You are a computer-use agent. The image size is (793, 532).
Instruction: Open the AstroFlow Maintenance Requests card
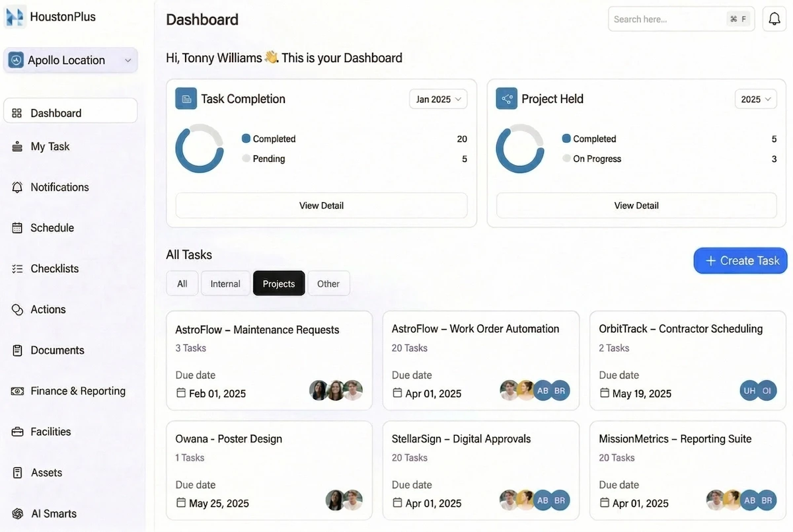click(269, 360)
